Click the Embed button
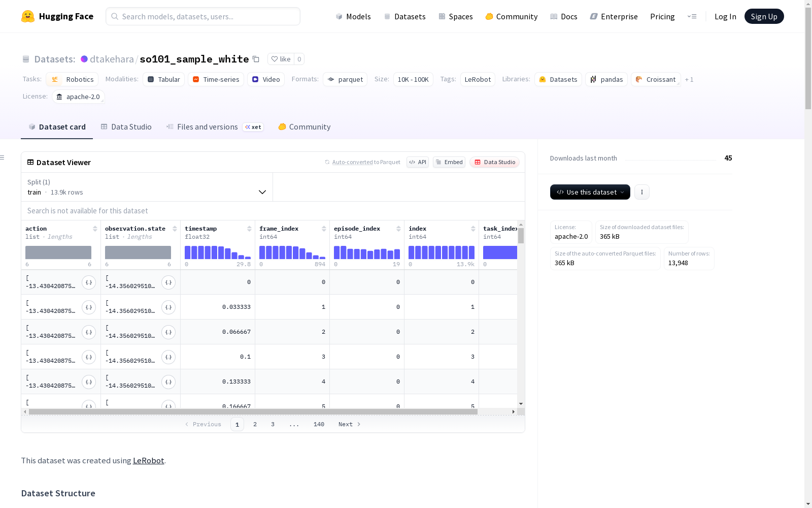The width and height of the screenshot is (812, 508). pos(449,162)
